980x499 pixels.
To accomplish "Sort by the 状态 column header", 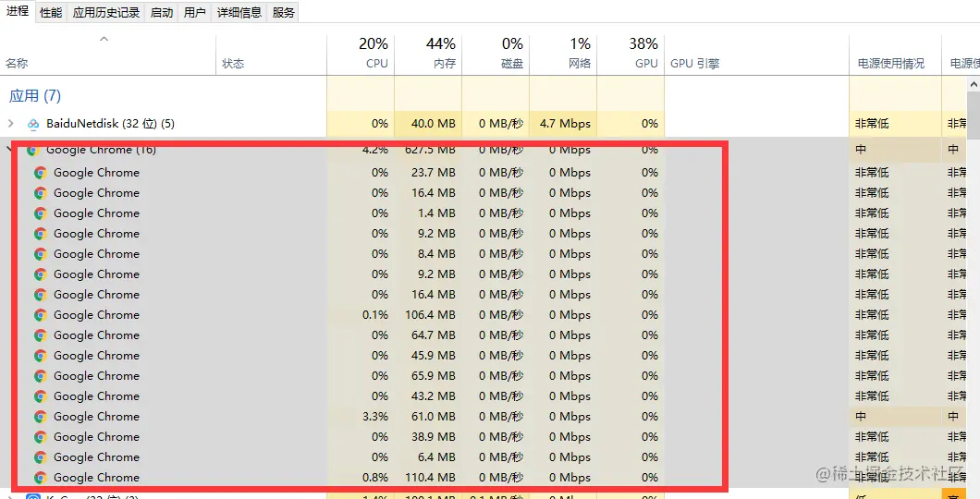I will point(271,55).
